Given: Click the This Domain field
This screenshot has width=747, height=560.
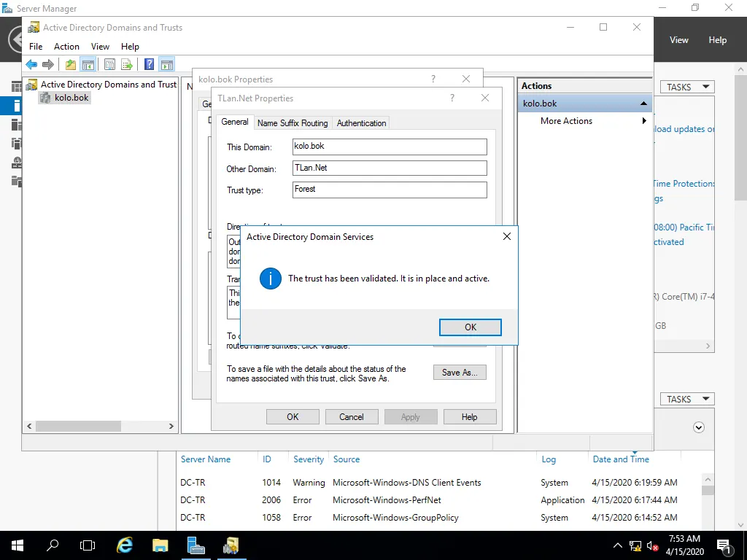Looking at the screenshot, I should click(390, 147).
